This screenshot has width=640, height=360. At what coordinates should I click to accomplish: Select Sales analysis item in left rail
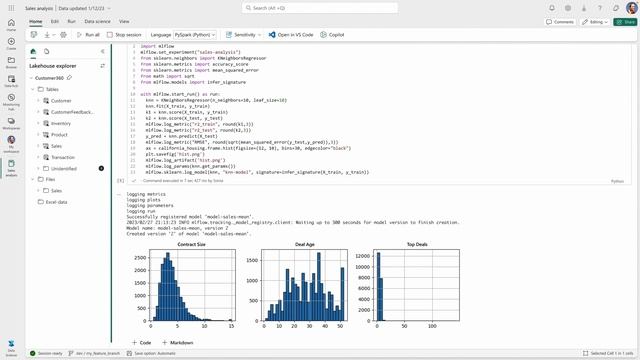[x=11, y=168]
